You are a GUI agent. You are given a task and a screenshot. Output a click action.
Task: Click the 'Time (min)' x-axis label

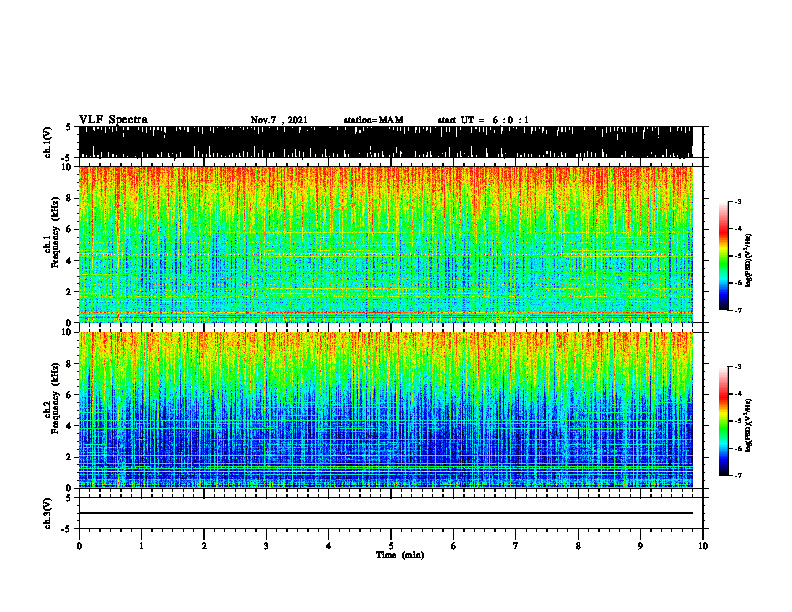coord(400,555)
